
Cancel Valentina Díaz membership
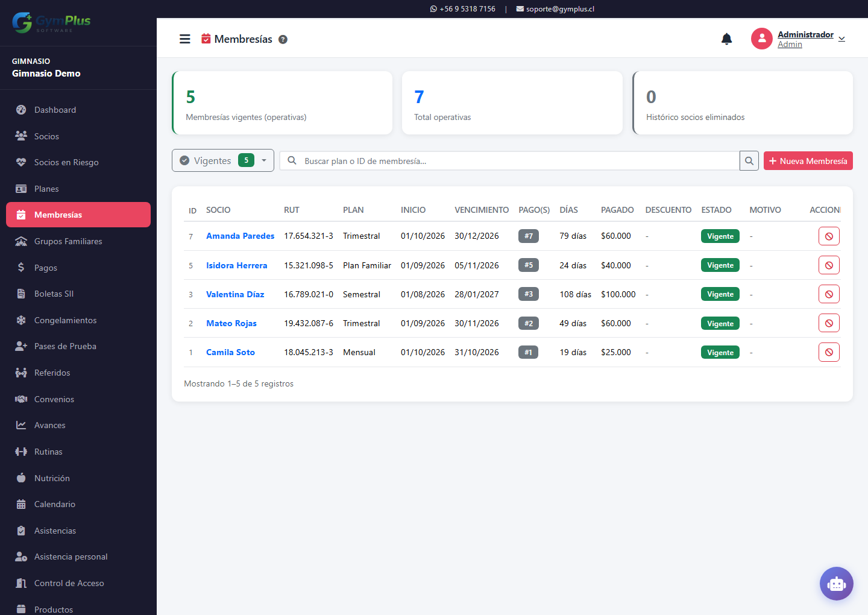point(829,294)
